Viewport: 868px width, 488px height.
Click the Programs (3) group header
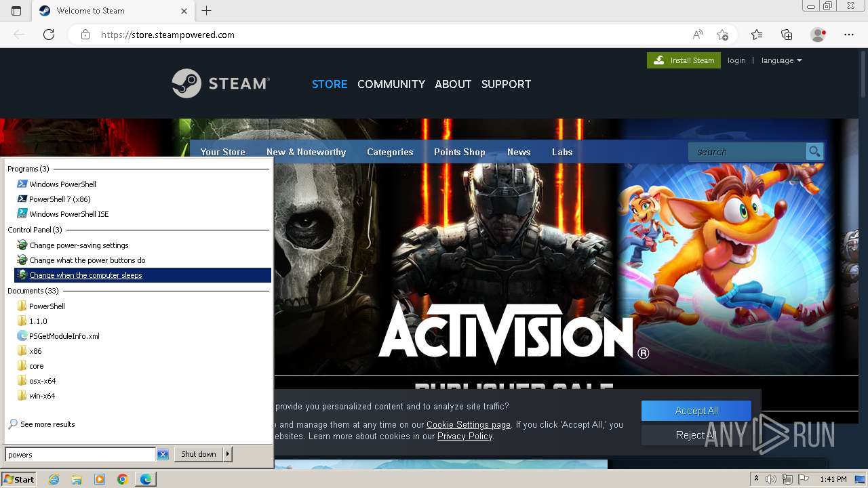pos(28,169)
